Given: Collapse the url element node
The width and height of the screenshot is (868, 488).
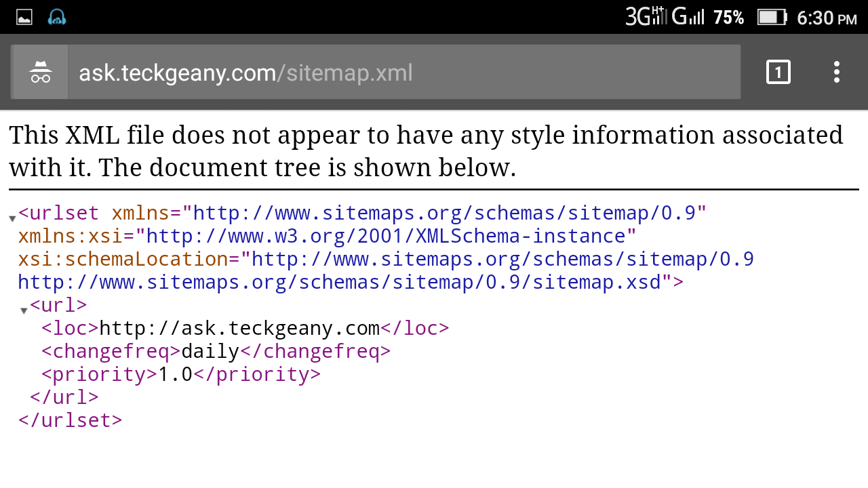Looking at the screenshot, I should pos(24,310).
